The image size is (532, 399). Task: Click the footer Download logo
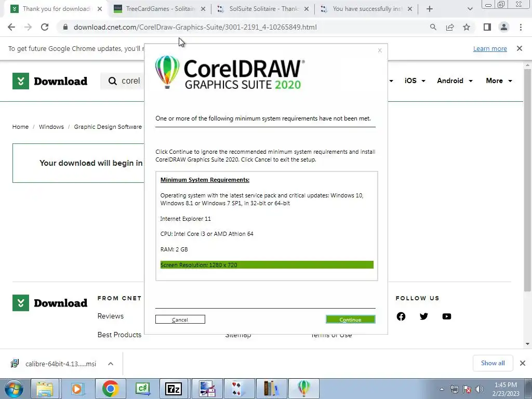50,303
